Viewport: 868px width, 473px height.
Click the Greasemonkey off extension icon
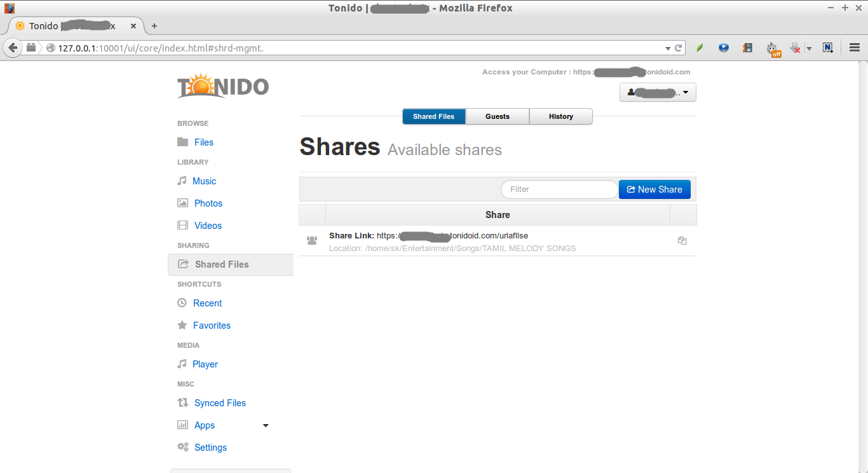pos(773,49)
